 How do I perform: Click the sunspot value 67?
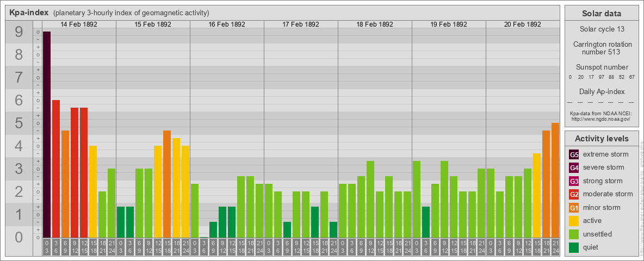point(631,77)
